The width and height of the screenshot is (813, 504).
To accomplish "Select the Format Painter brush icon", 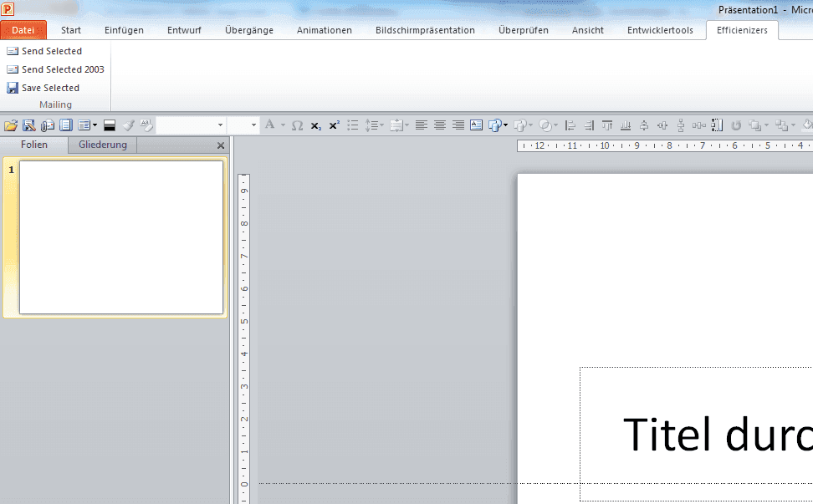I will tap(127, 125).
